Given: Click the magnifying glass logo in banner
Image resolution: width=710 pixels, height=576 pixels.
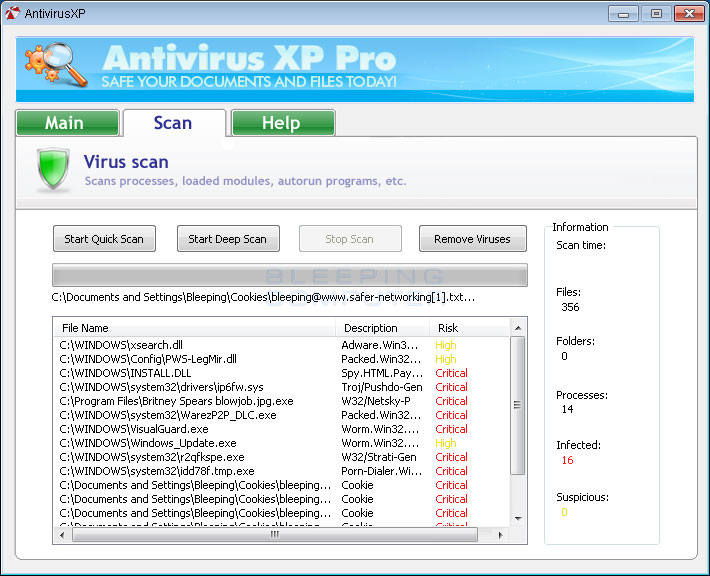Looking at the screenshot, I should [57, 68].
